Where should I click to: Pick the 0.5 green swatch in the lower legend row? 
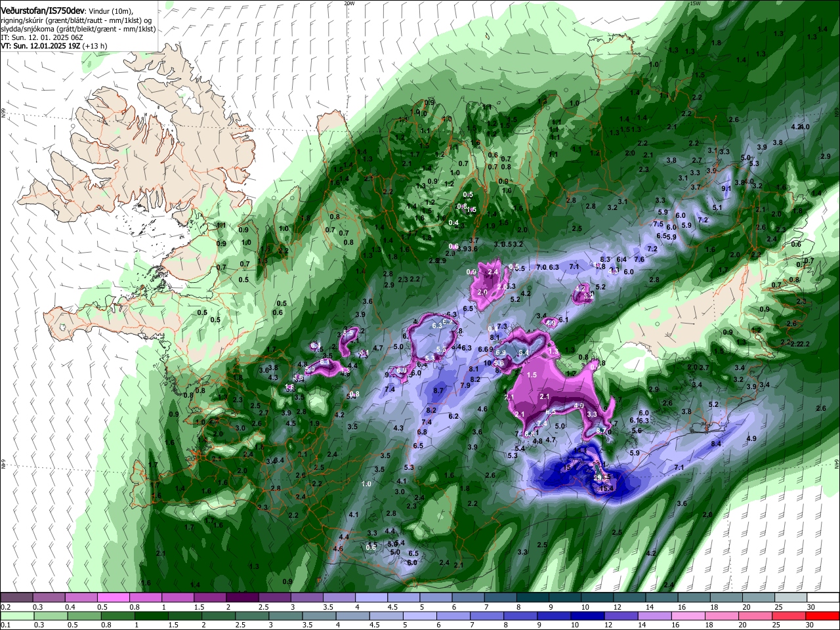pos(84,616)
